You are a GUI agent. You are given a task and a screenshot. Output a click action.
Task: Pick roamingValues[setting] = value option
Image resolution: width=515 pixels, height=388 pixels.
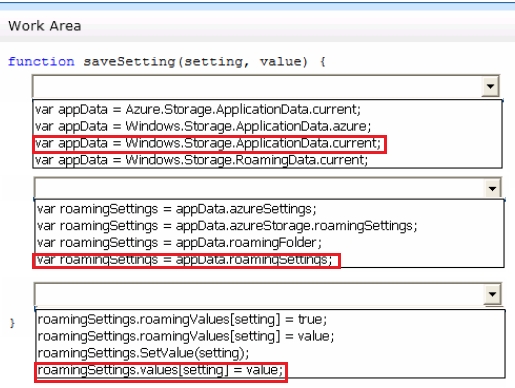pyautogui.click(x=186, y=336)
